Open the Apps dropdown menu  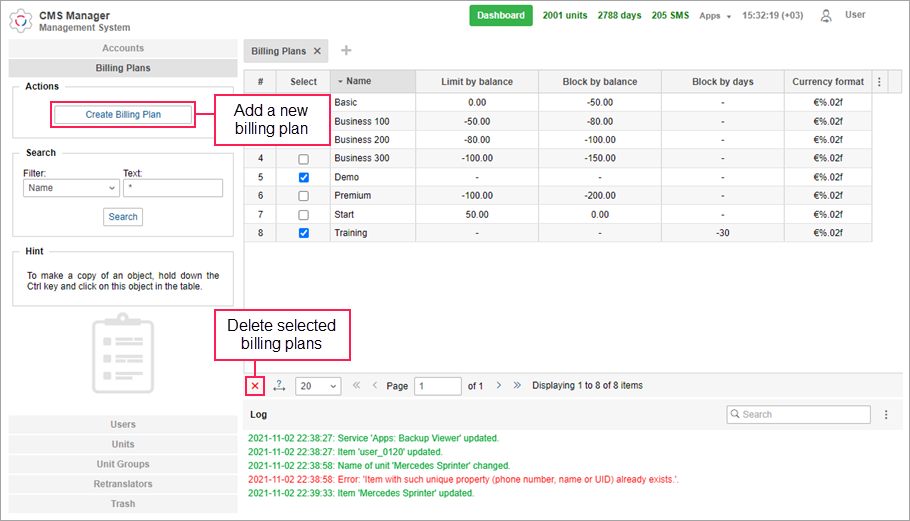click(715, 16)
